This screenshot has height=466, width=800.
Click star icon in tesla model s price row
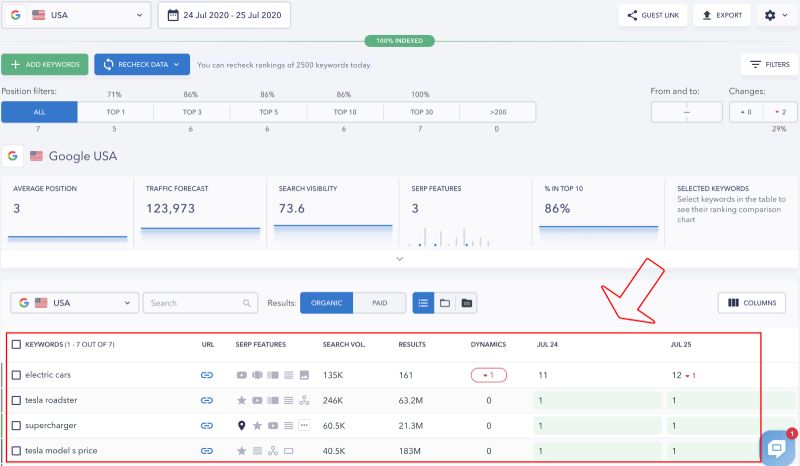(x=242, y=451)
